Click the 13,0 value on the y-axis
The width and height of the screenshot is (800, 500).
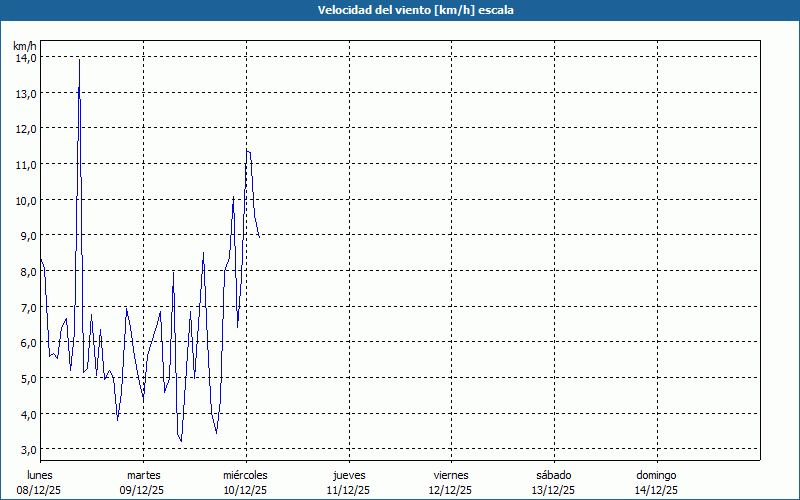click(26, 94)
